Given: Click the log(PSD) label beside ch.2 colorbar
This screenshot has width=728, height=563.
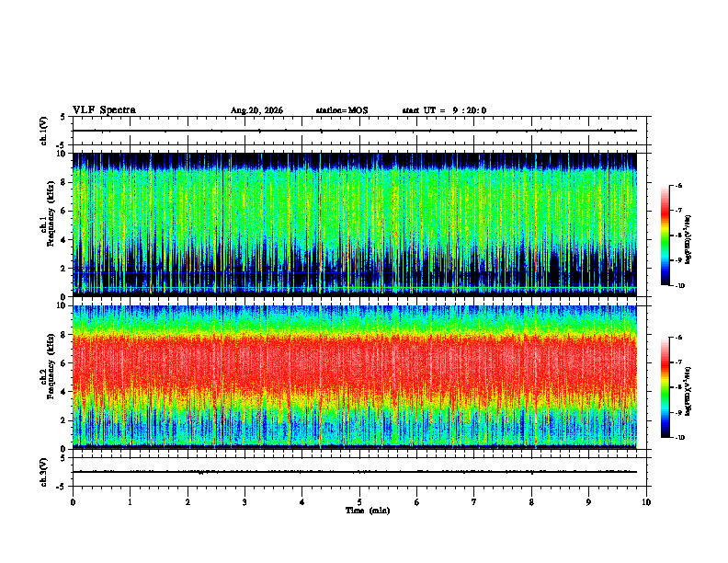Looking at the screenshot, I should pos(688,391).
